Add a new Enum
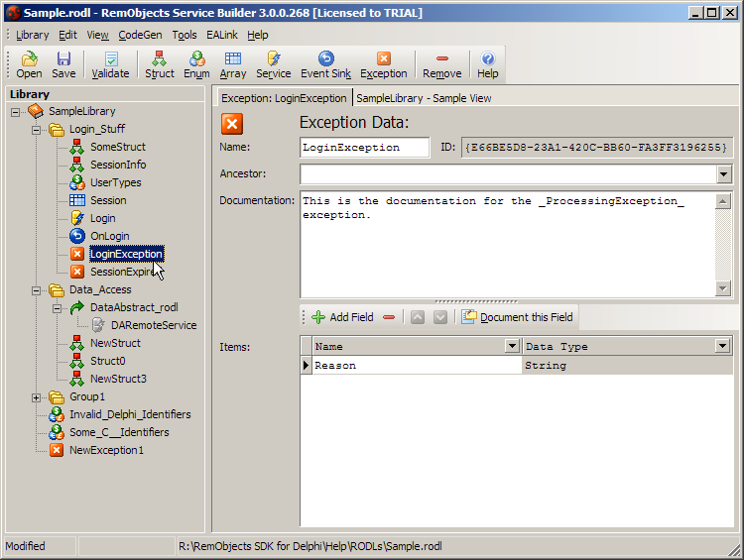744x560 pixels. tap(196, 64)
